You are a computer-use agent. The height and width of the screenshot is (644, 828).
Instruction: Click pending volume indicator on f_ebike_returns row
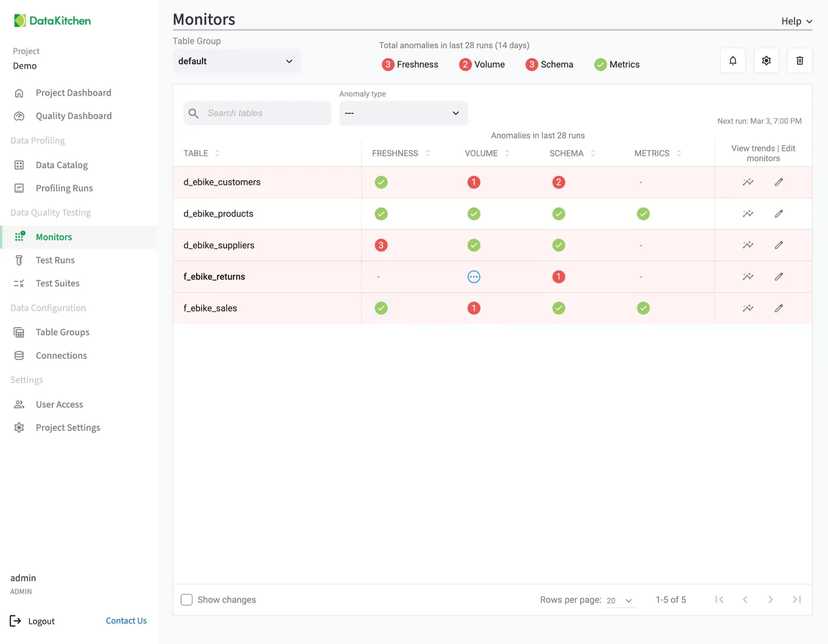474,276
